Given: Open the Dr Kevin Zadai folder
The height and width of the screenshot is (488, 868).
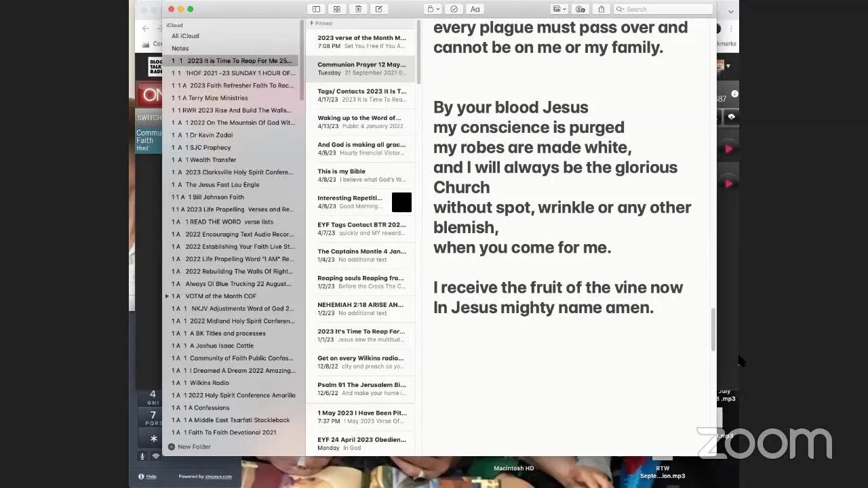Looking at the screenshot, I should click(x=231, y=135).
